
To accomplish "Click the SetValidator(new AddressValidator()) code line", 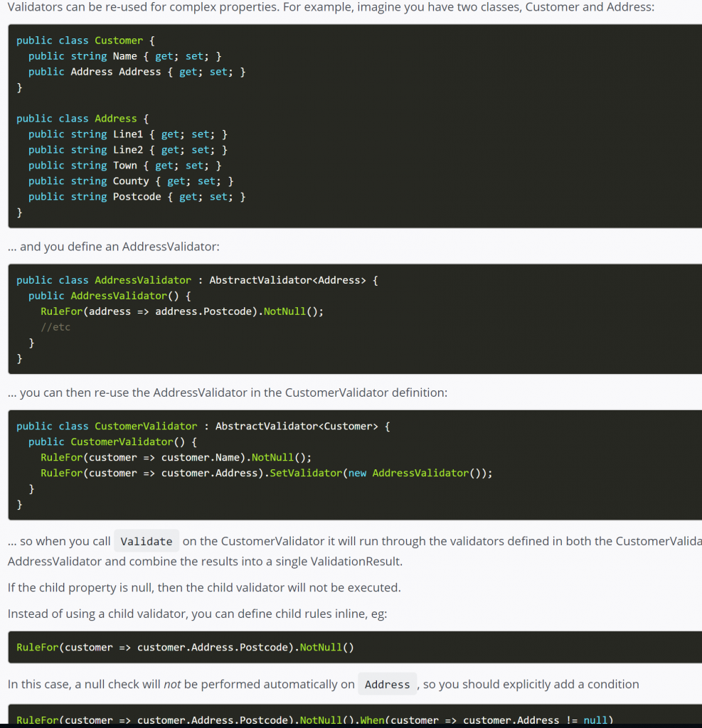I will pos(267,473).
